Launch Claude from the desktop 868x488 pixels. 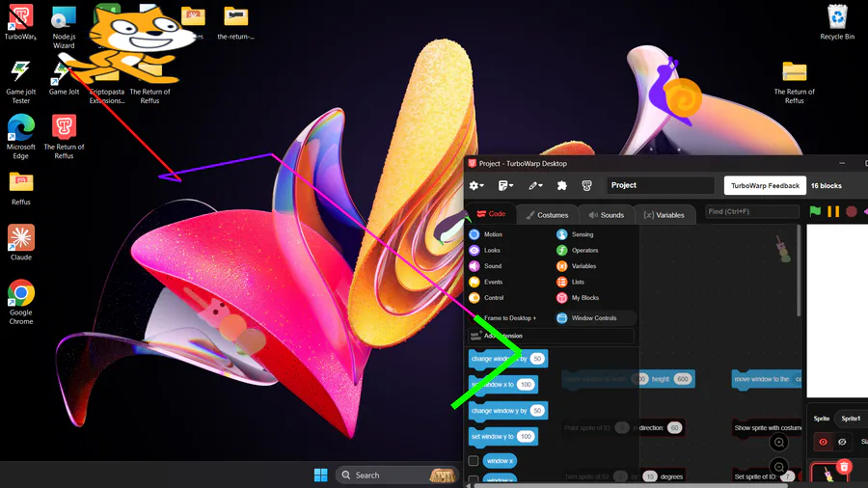coord(21,242)
